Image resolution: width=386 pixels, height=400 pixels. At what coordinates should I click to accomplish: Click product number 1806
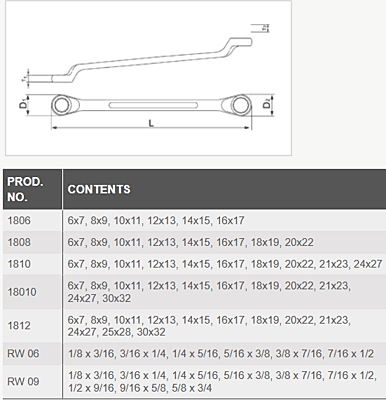point(19,220)
